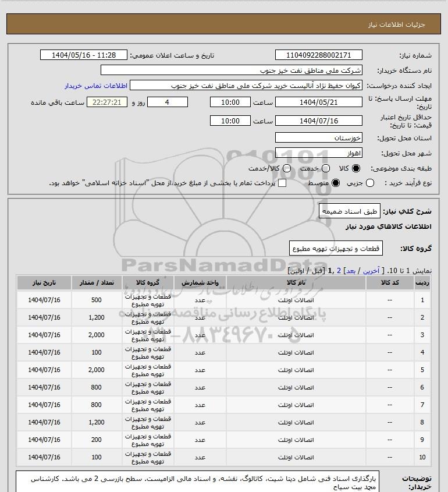The image size is (448, 492).
Task: Open page 2 of the items list
Action: tap(339, 271)
